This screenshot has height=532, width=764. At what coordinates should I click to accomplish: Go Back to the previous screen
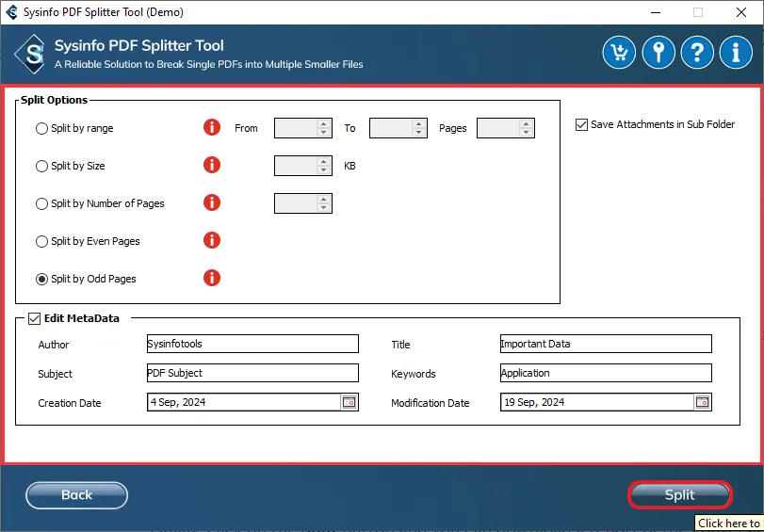(x=76, y=495)
